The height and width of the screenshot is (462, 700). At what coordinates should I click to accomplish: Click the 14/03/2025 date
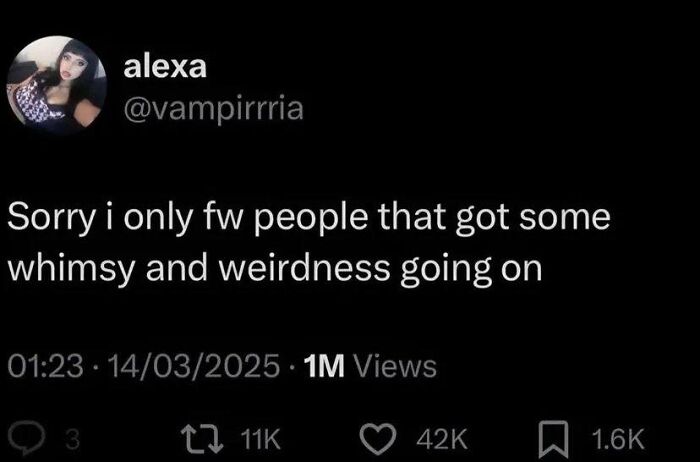tap(193, 366)
